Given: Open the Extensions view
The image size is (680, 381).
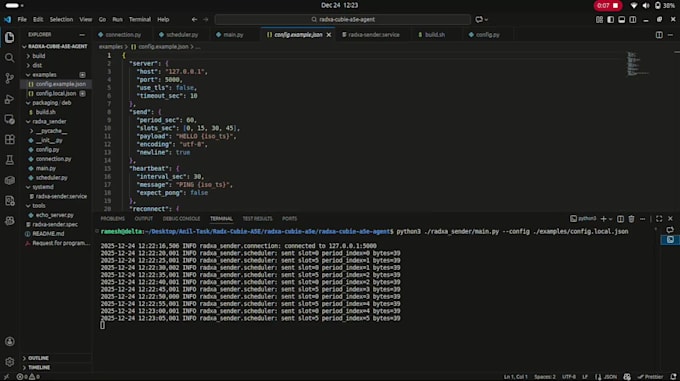Looking at the screenshot, I should [x=9, y=140].
